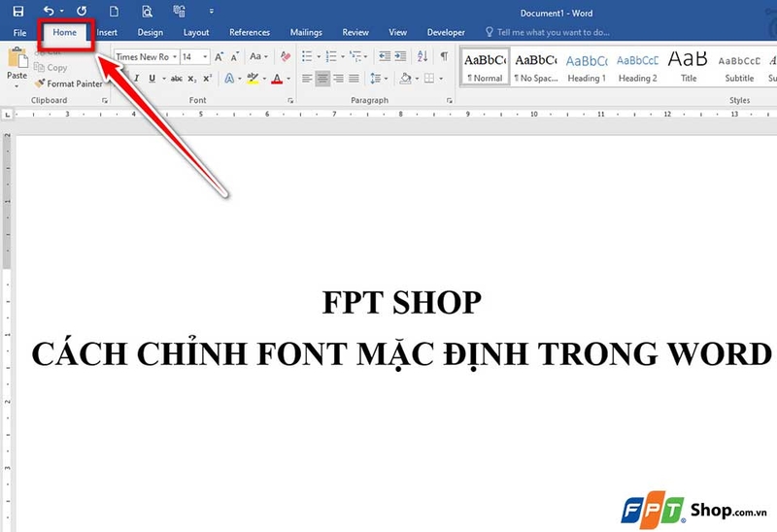The height and width of the screenshot is (532, 777).
Task: Expand the bullet library dropdown arrow
Action: click(319, 56)
